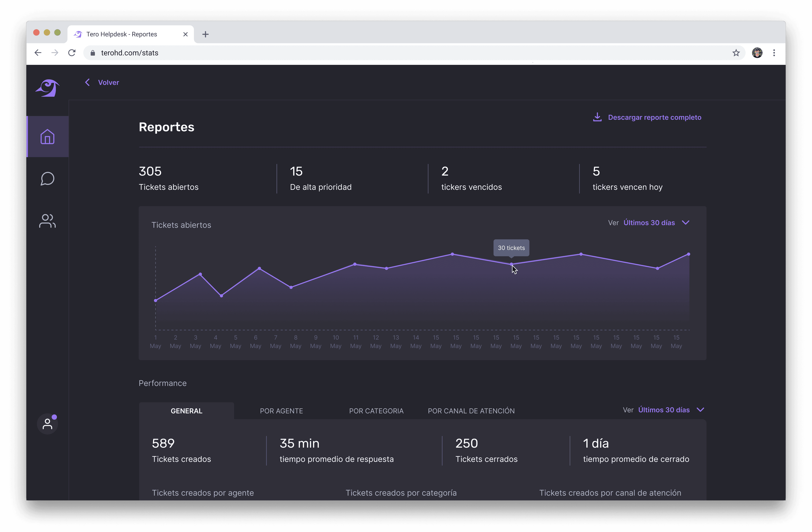The height and width of the screenshot is (532, 812).
Task: Open the users/agents sidebar icon
Action: [47, 221]
